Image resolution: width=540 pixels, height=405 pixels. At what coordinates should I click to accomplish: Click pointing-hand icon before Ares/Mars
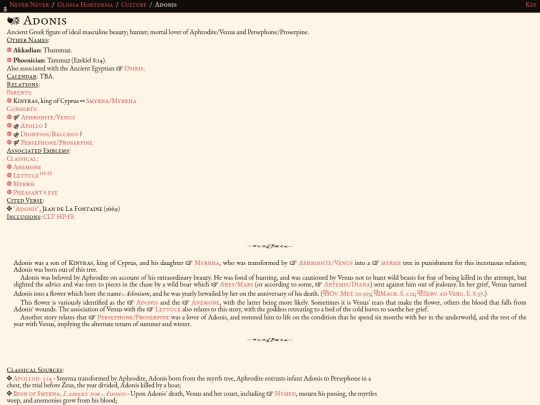click(214, 284)
